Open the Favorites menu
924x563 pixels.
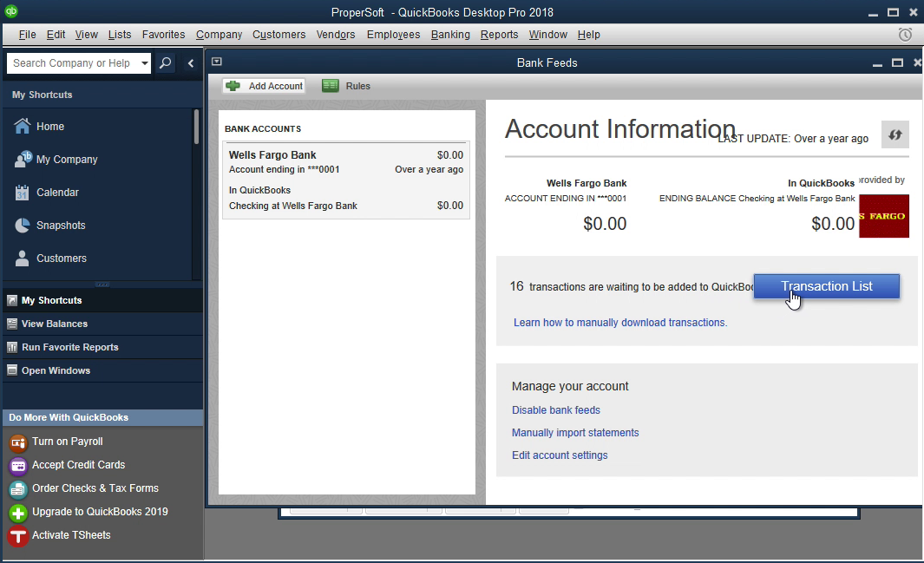tap(163, 35)
